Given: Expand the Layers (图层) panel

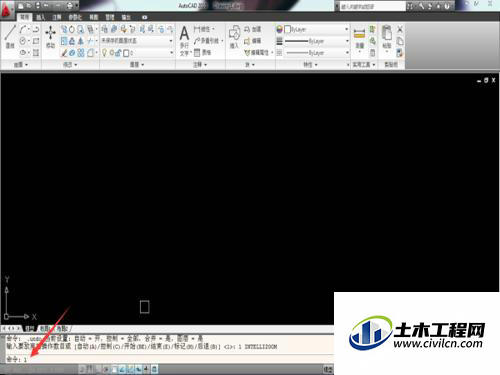Looking at the screenshot, I should tap(137, 65).
